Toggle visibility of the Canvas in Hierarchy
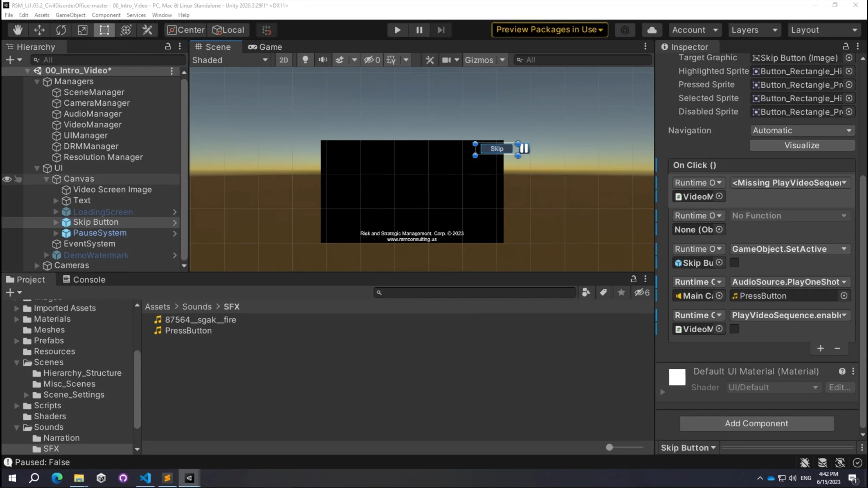 coord(7,179)
